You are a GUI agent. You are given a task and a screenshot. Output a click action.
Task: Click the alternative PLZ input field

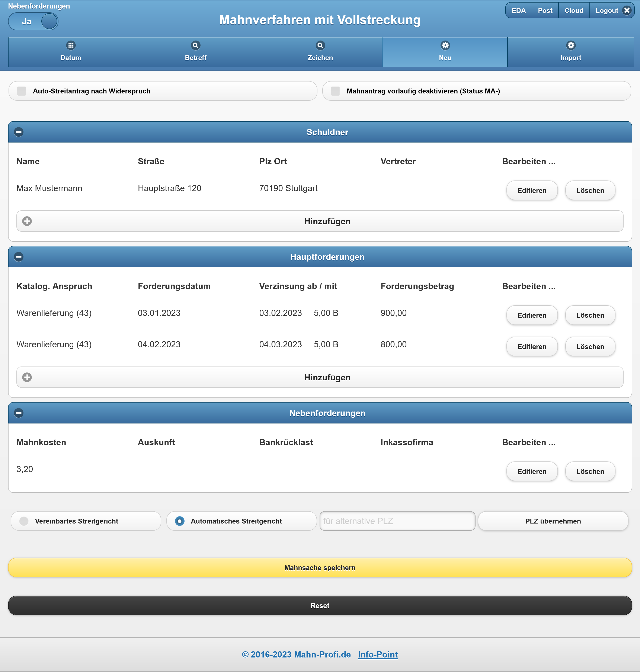[x=397, y=521]
